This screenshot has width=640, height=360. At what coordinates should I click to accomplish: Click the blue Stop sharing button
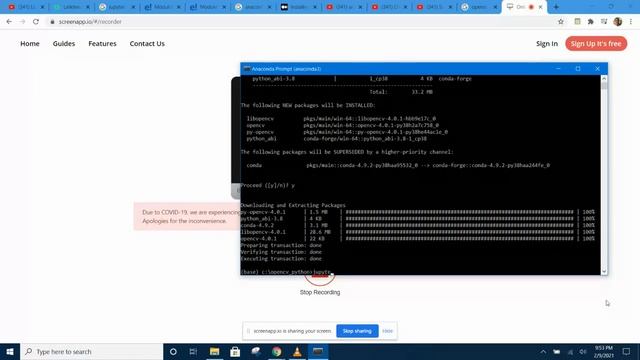[357, 331]
